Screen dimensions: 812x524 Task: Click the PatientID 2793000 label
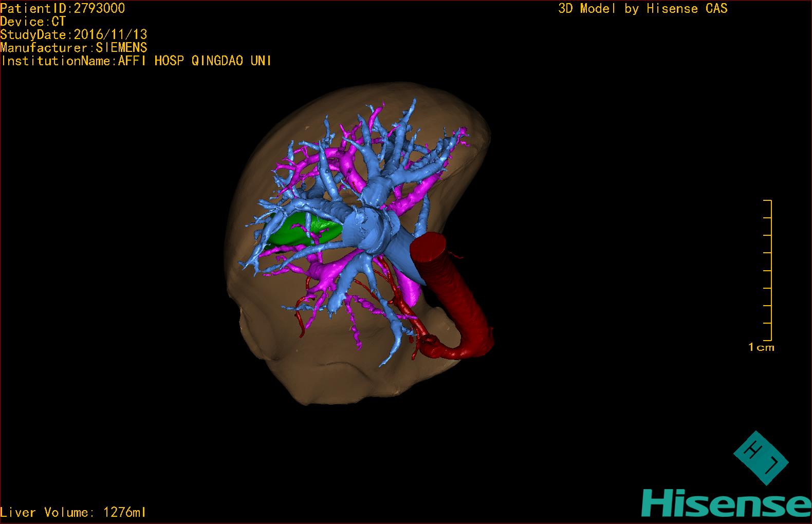click(x=62, y=8)
